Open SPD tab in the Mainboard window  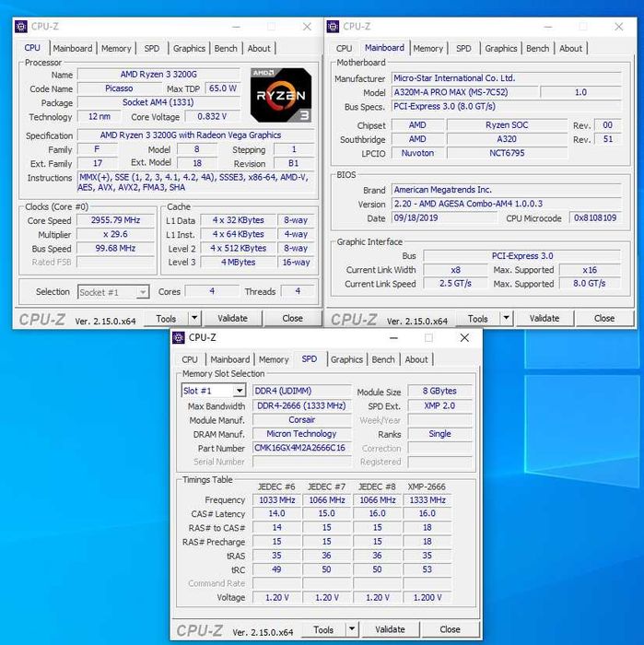tap(463, 49)
